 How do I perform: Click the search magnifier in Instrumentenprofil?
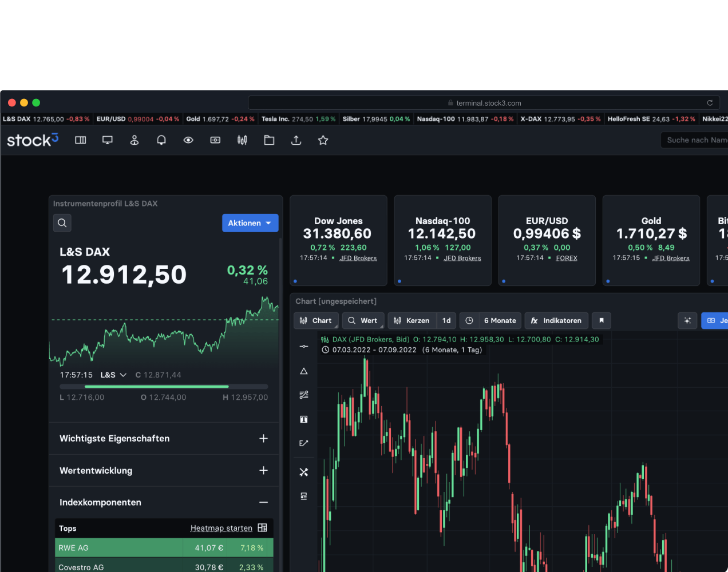(62, 223)
